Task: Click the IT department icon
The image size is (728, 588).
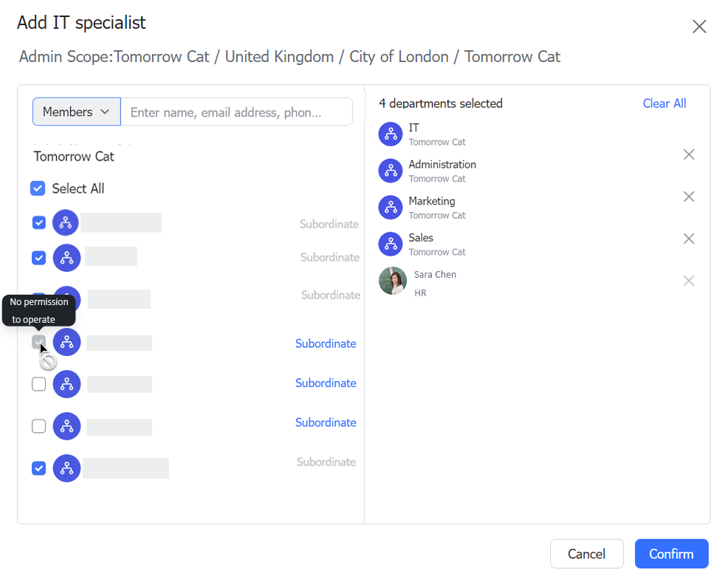Action: coord(391,134)
